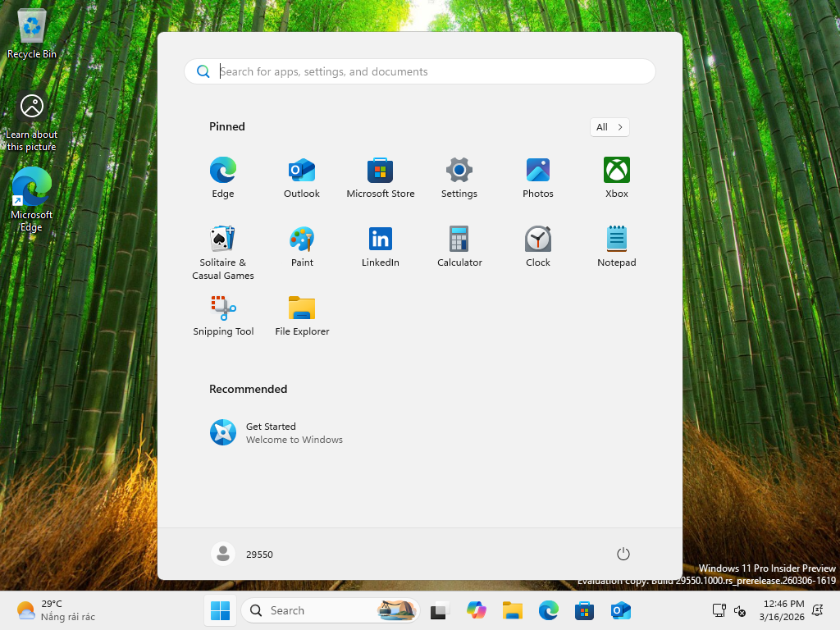Open Settings from the Start menu
Viewport: 840px width, 630px height.
459,178
